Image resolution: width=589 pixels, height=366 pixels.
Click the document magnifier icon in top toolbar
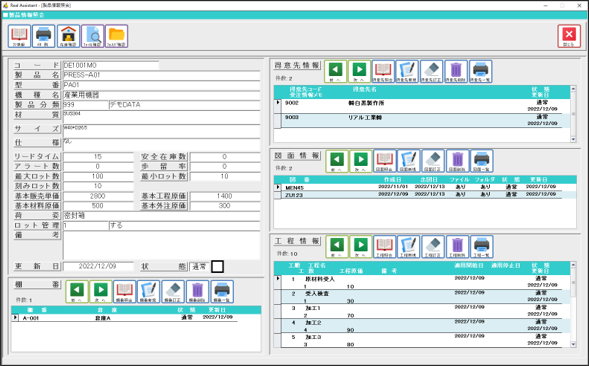tap(92, 36)
